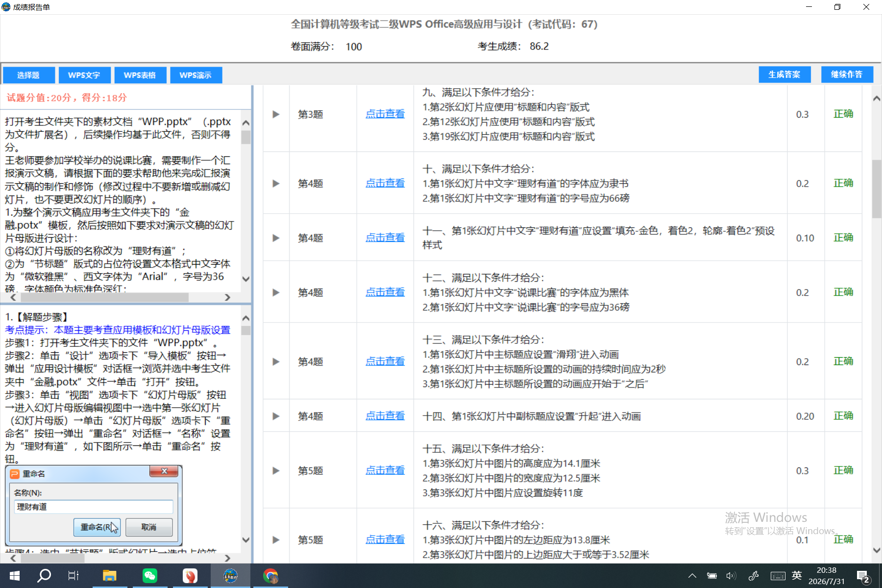Open WeChat from the taskbar
Image resolution: width=882 pixels, height=588 pixels.
149,576
